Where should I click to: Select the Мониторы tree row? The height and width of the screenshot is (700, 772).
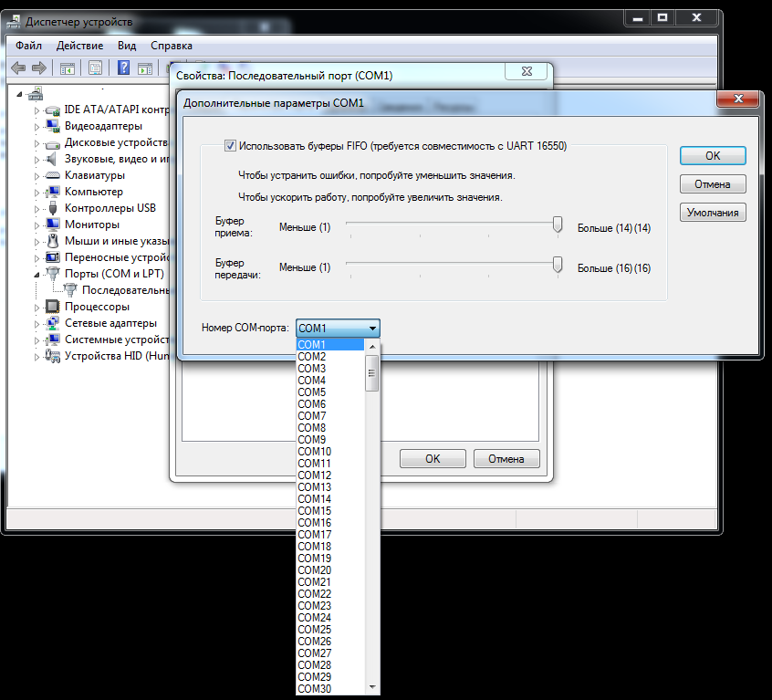[x=92, y=225]
